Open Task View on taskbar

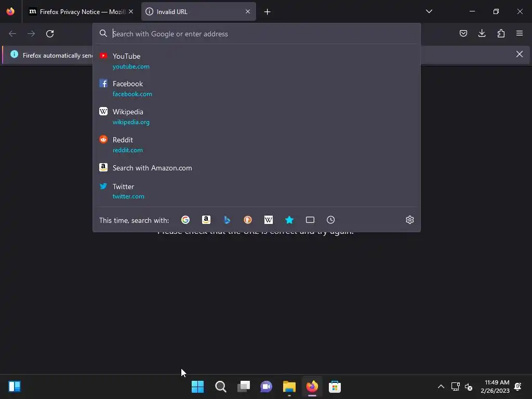pos(243,387)
